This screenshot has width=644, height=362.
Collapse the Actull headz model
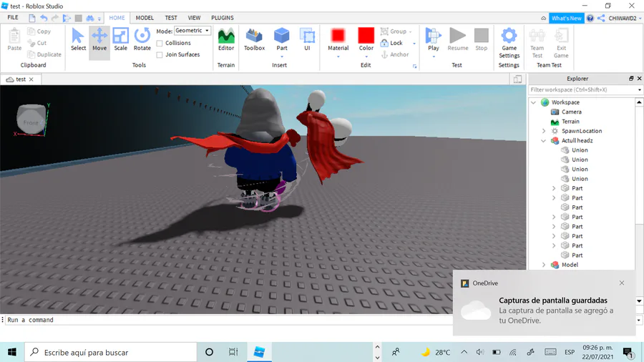pyautogui.click(x=544, y=140)
